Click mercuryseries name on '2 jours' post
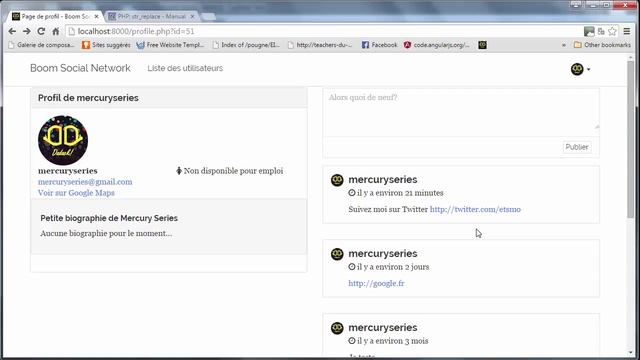 coord(383,253)
